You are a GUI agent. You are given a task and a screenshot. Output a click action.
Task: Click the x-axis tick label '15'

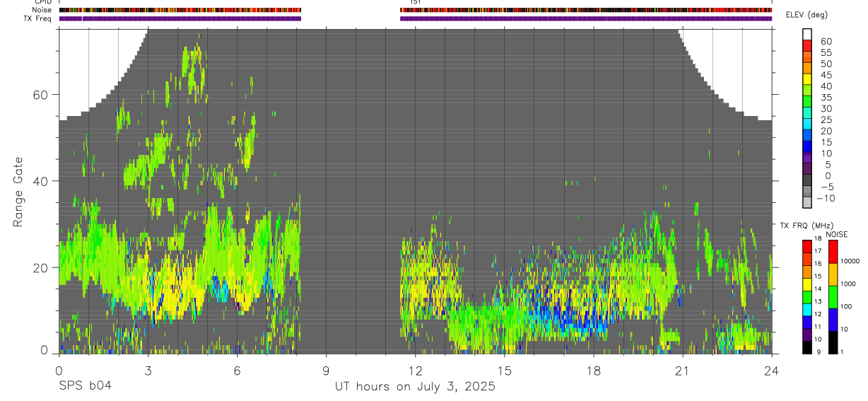504,370
